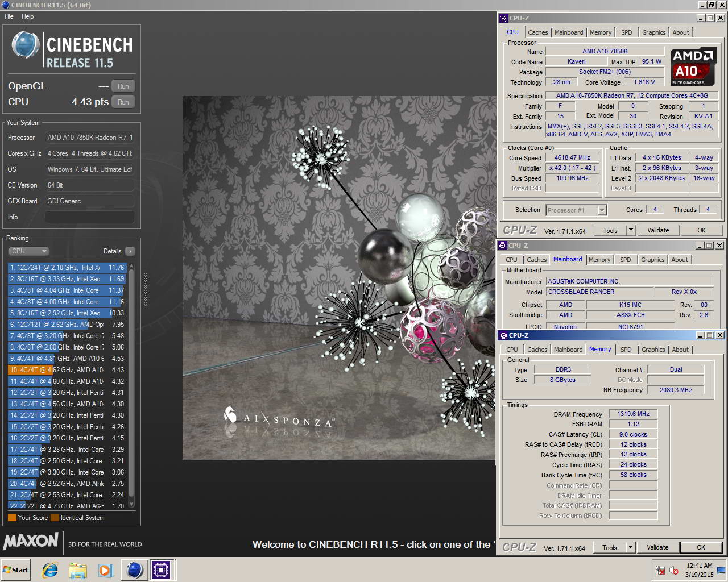The width and height of the screenshot is (728, 582).
Task: Open the File menu in Cinebench
Action: pos(9,16)
